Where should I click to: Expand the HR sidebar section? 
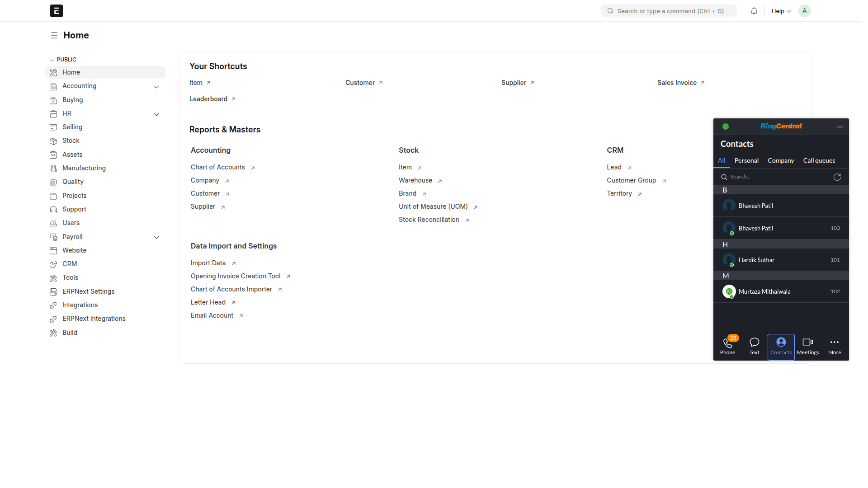click(x=156, y=114)
